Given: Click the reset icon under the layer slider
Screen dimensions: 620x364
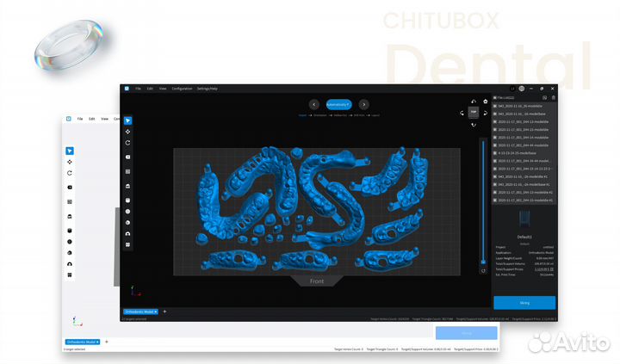Looking at the screenshot, I should click(x=483, y=271).
